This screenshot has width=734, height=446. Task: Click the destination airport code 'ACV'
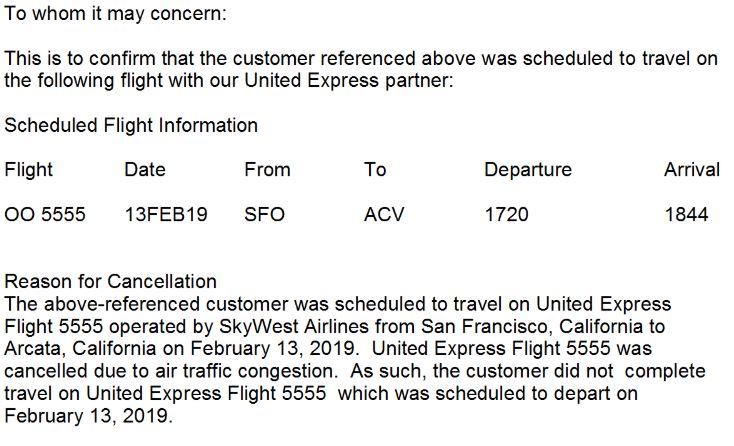pos(384,214)
